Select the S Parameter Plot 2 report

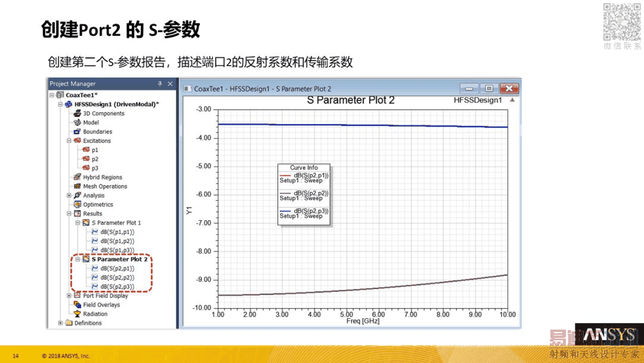point(119,259)
